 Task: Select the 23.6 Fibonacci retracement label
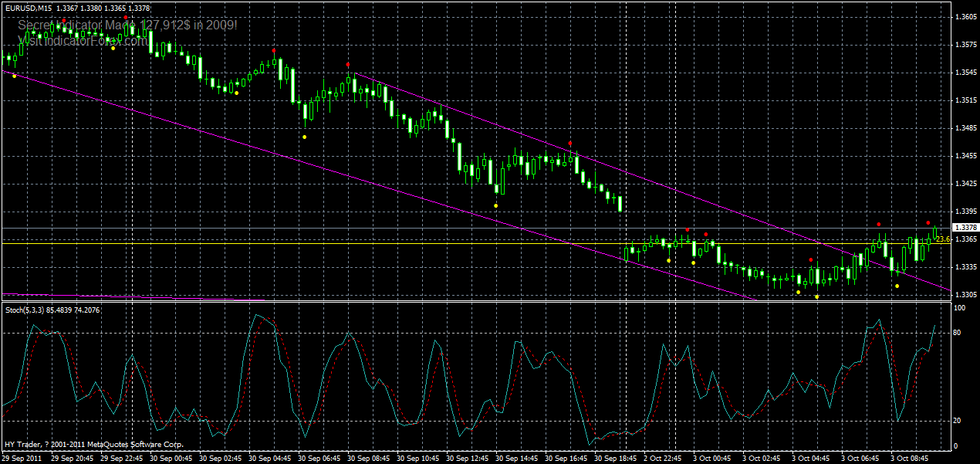tap(944, 239)
